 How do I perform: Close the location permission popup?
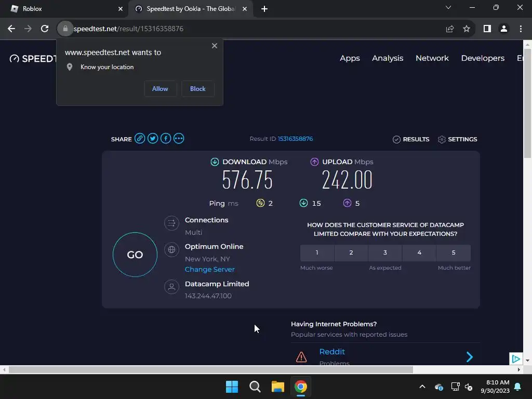tap(215, 46)
